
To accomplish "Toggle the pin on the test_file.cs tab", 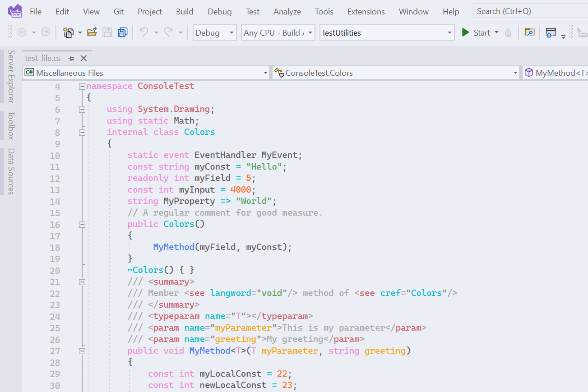I will (71, 58).
